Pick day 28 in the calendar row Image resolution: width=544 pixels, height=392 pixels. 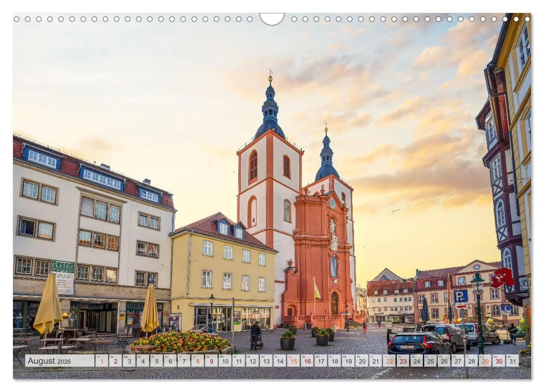(x=471, y=361)
